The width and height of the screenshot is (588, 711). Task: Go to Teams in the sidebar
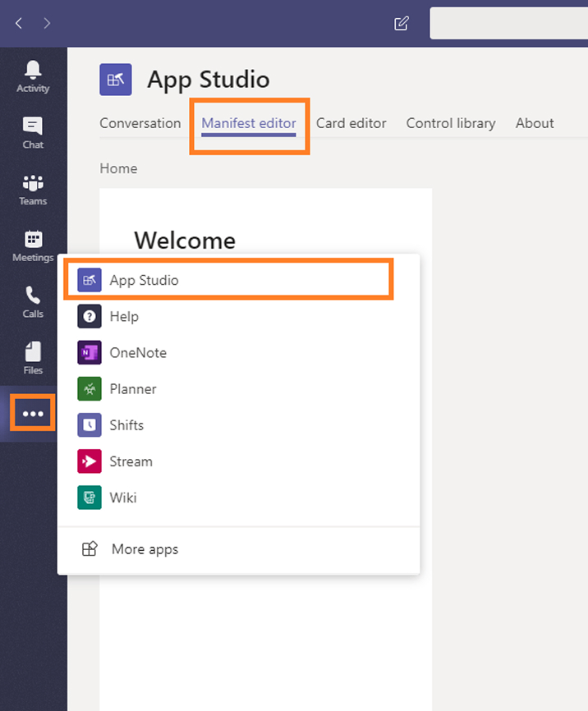pyautogui.click(x=33, y=190)
